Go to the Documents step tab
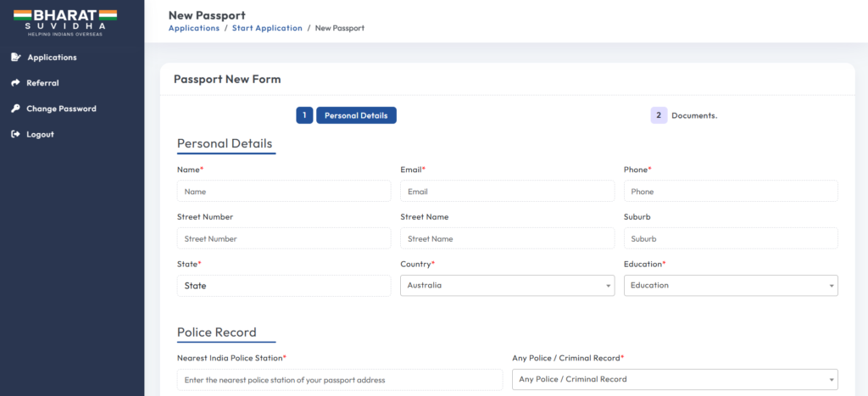This screenshot has width=868, height=396. click(x=694, y=115)
